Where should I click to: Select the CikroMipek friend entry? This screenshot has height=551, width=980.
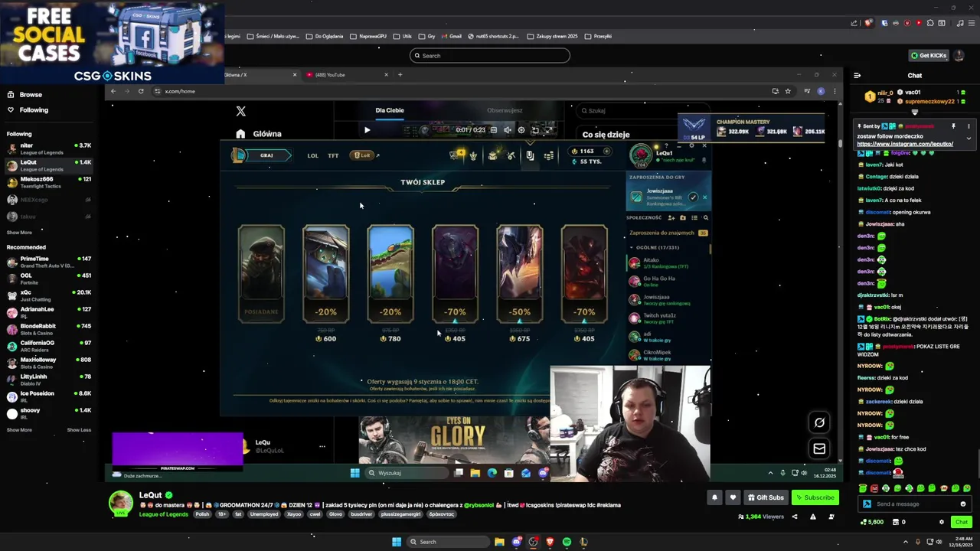pos(668,355)
